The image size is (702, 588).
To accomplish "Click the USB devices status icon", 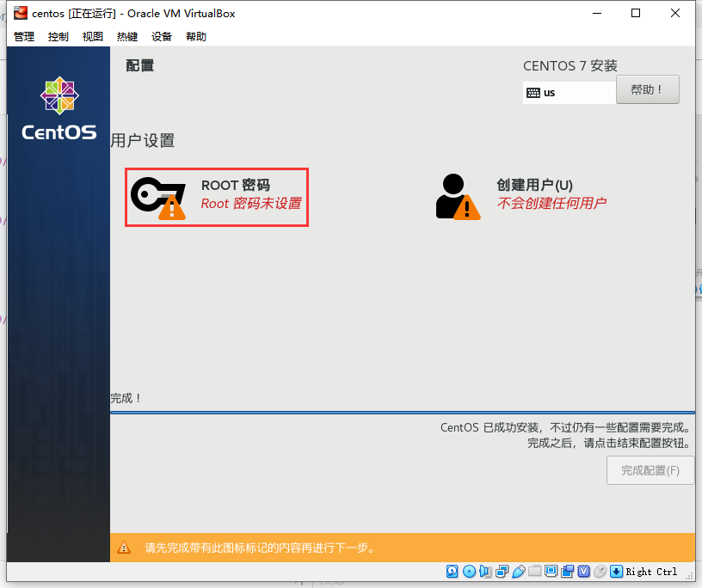I will (x=518, y=572).
